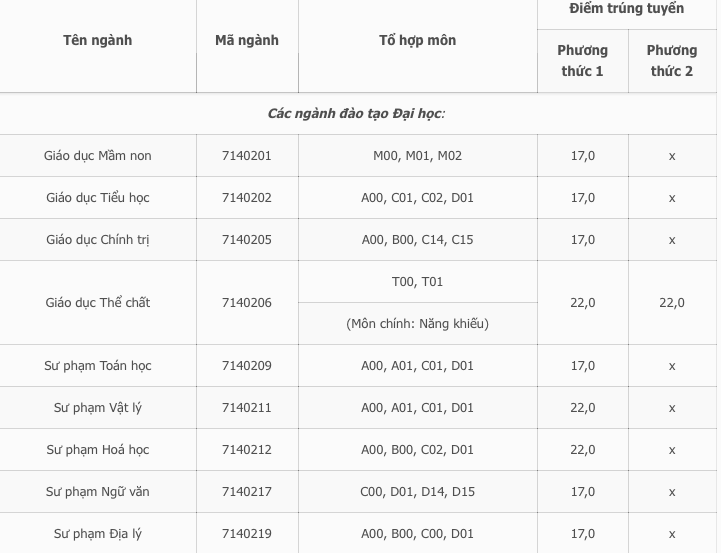Click the Mã ngành column header
Image resolution: width=721 pixels, height=553 pixels.
[247, 40]
